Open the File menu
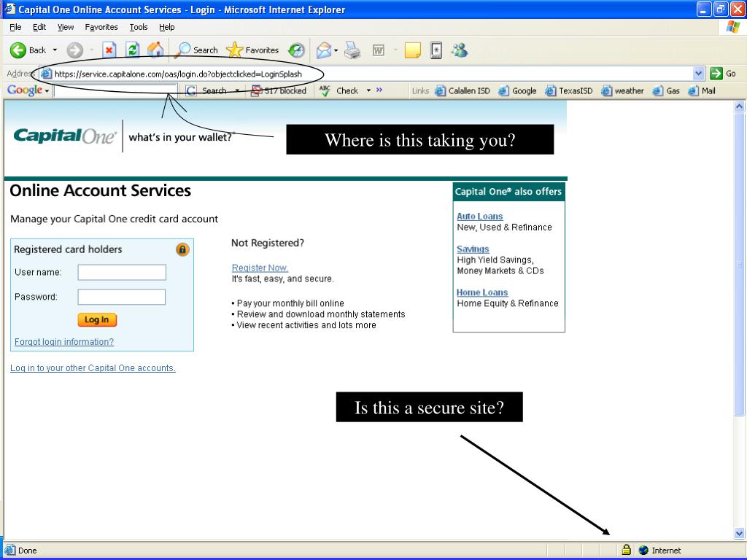This screenshot has width=747, height=560. pyautogui.click(x=15, y=27)
